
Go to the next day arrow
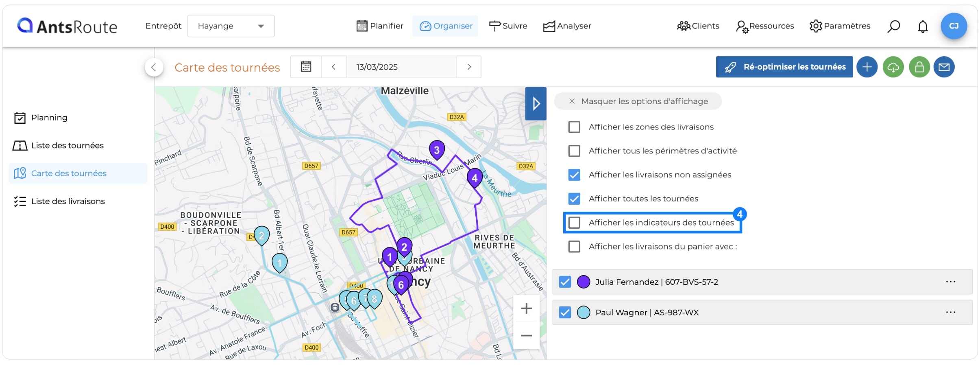(469, 67)
